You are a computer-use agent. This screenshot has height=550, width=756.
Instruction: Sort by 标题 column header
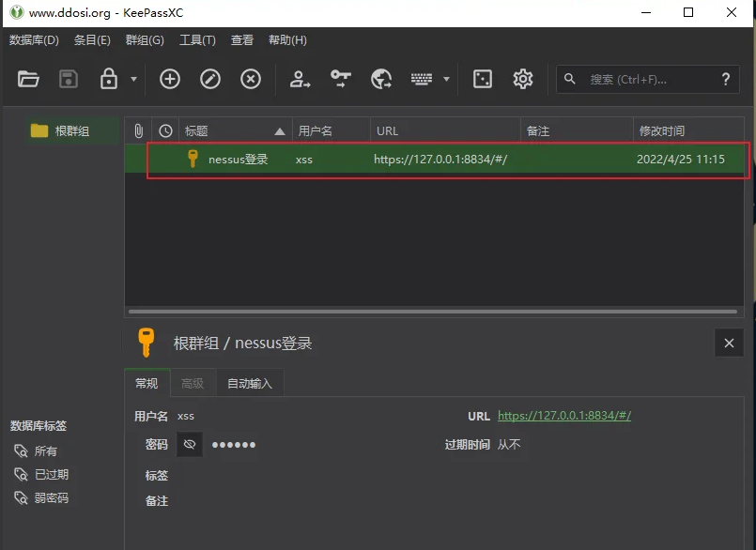point(236,130)
